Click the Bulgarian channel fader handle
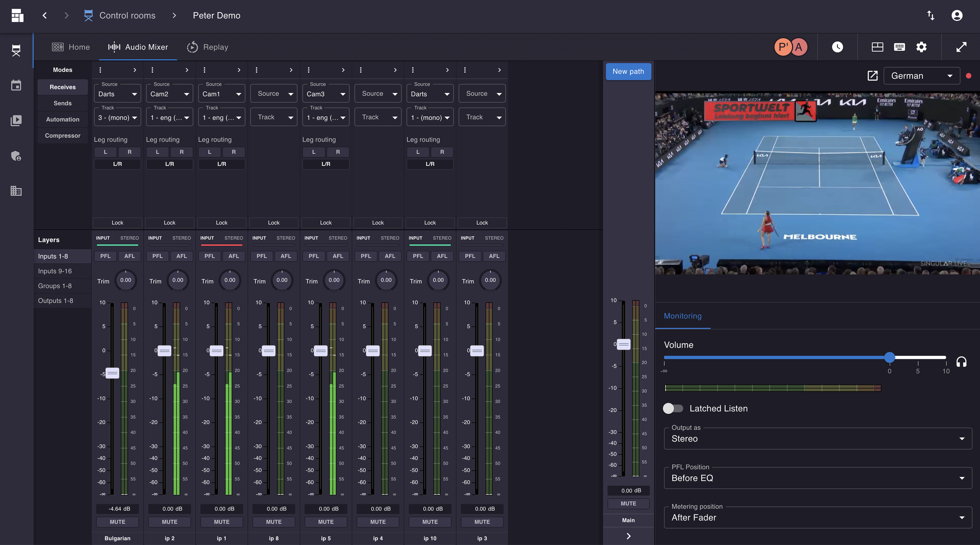The width and height of the screenshot is (980, 545). point(113,373)
